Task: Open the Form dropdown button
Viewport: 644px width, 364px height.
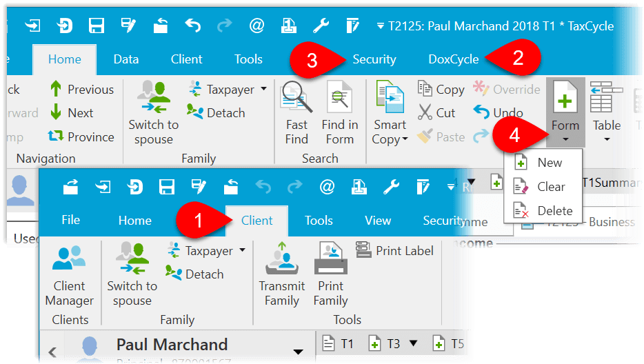Action: point(565,112)
